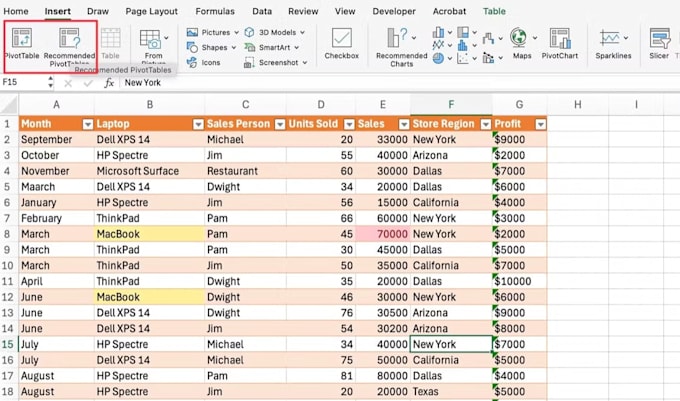Insert Icons from the ribbon

pos(203,62)
